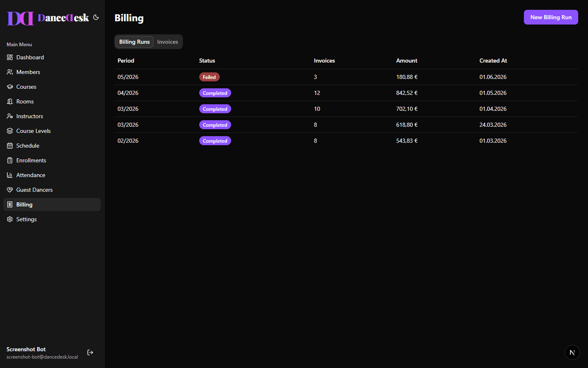Image resolution: width=588 pixels, height=368 pixels.
Task: Click the Members people icon
Action: (10, 72)
